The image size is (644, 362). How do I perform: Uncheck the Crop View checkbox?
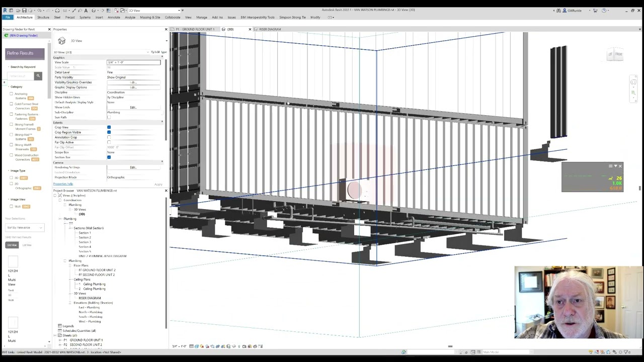[109, 127]
